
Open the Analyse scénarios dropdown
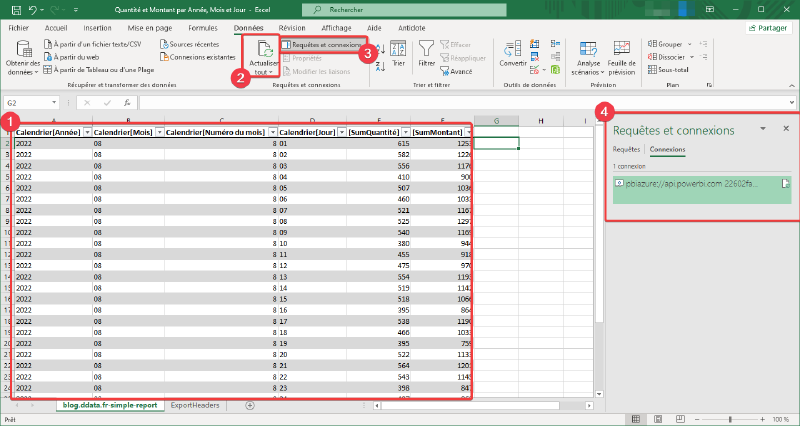[588, 58]
